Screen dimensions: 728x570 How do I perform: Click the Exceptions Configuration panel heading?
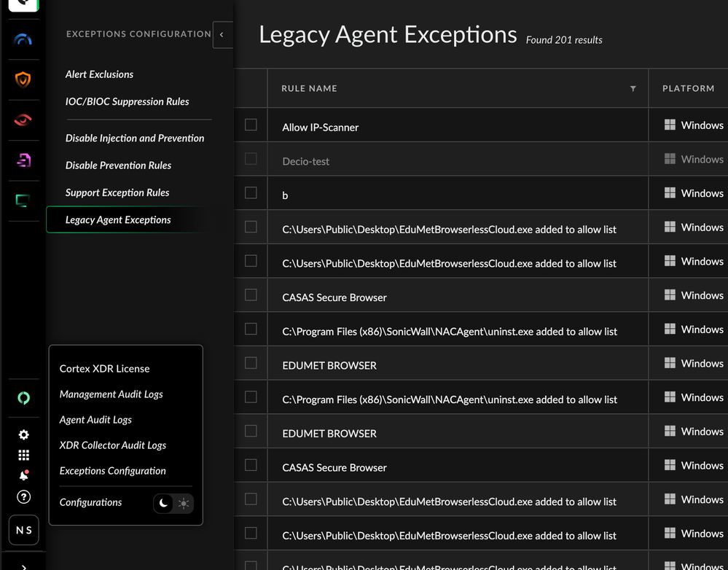(x=138, y=34)
